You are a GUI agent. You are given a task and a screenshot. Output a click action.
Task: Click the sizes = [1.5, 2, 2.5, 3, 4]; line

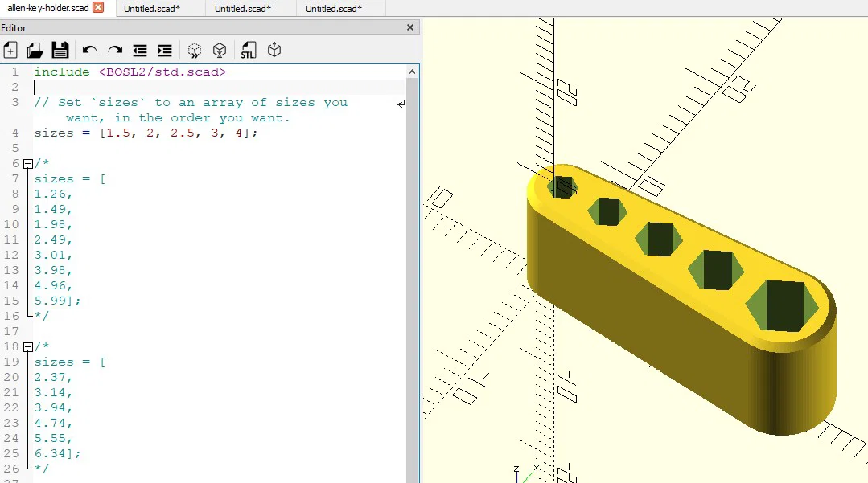point(146,133)
